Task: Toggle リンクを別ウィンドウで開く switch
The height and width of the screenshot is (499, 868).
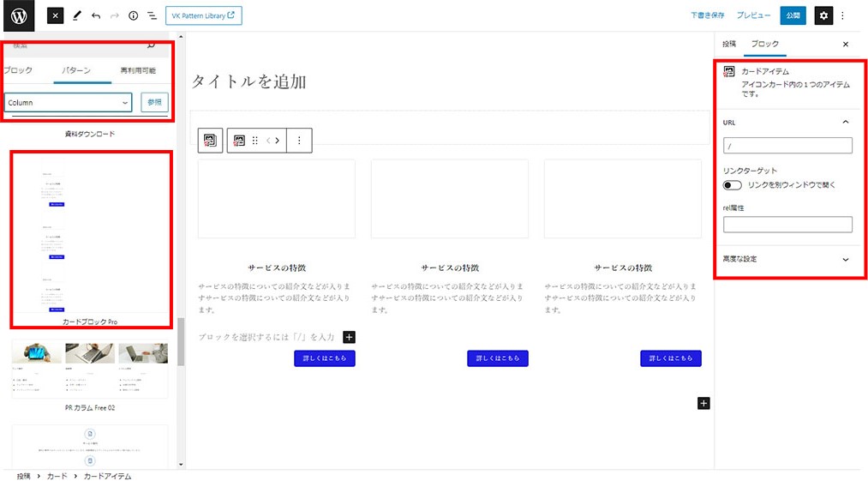Action: pyautogui.click(x=732, y=184)
